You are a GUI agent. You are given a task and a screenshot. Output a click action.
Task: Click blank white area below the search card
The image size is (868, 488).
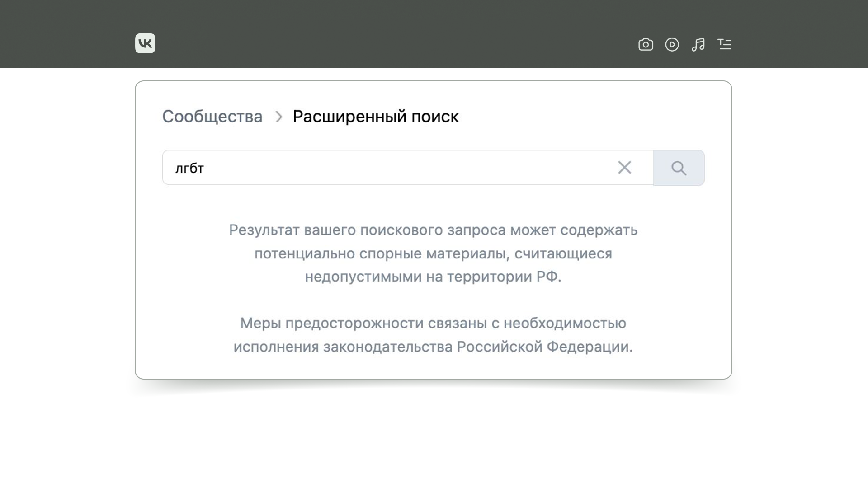click(433, 438)
